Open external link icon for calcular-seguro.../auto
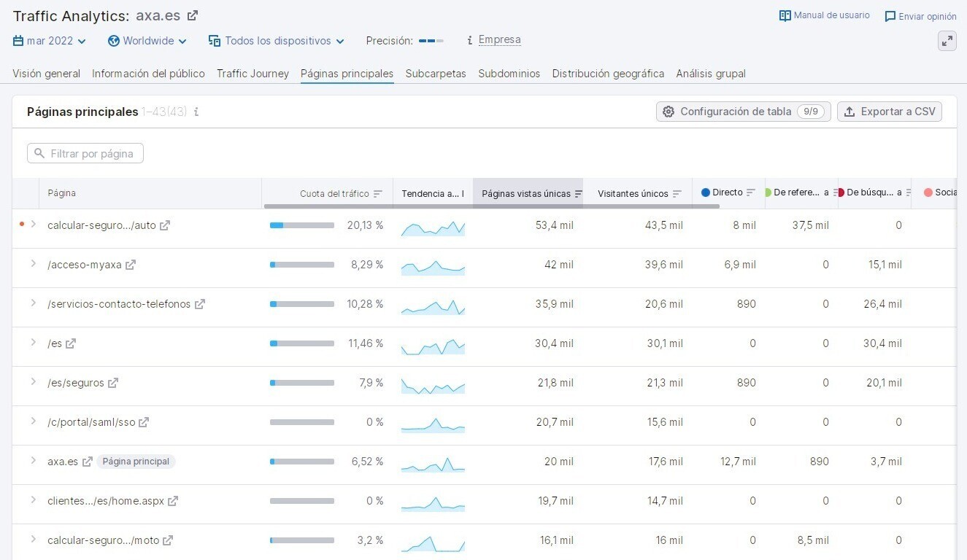This screenshot has width=967, height=560. pos(165,225)
